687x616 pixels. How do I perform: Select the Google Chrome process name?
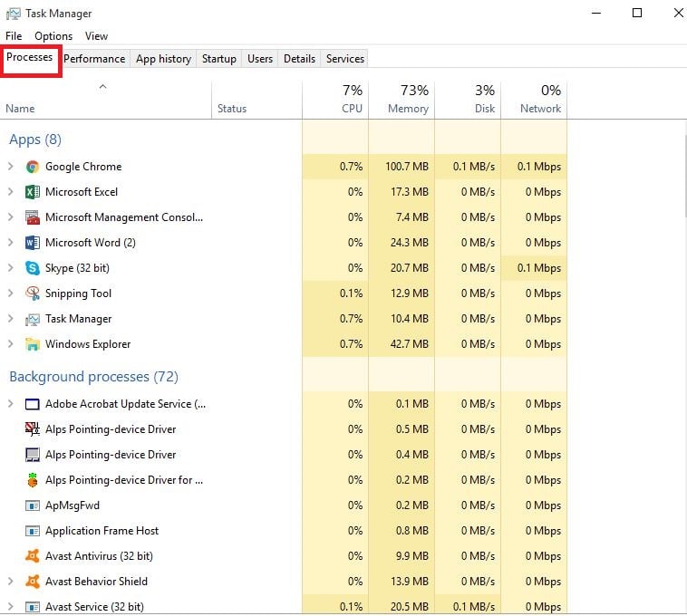(83, 167)
